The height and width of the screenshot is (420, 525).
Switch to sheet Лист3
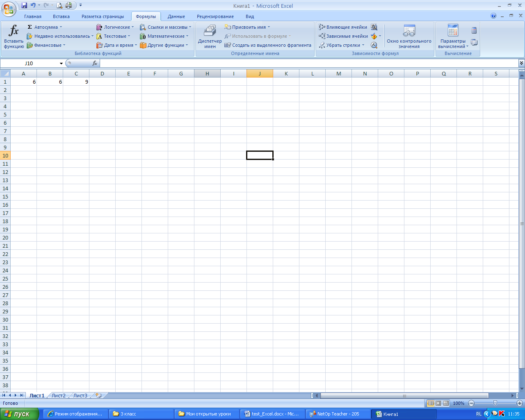pyautogui.click(x=80, y=396)
